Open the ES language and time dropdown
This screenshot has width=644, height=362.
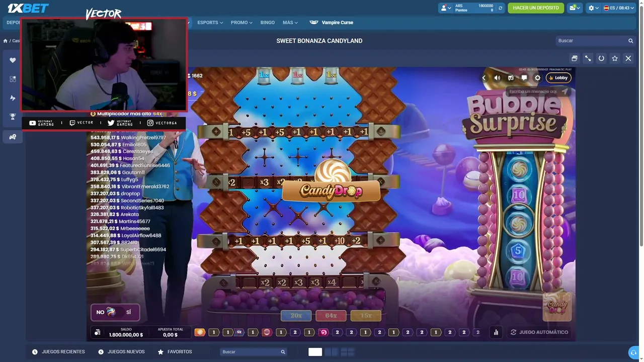tap(619, 8)
